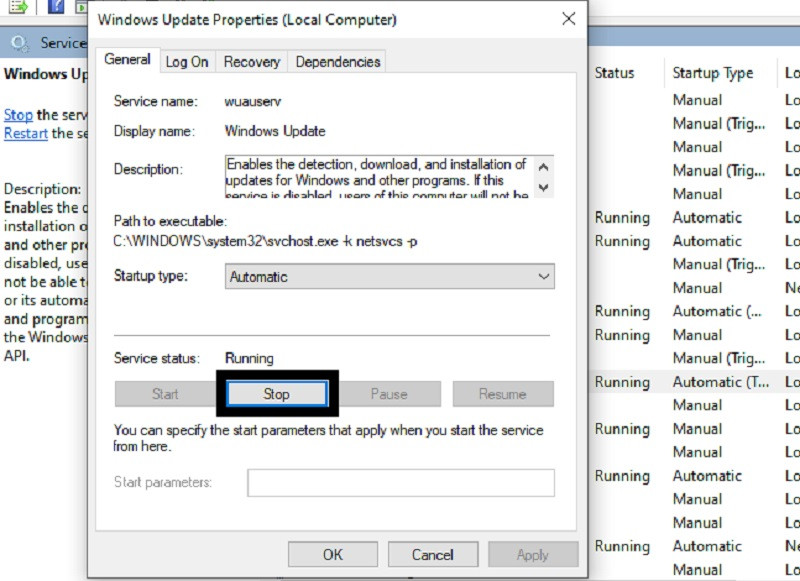This screenshot has width=800, height=581.
Task: Click the Export List toolbar icon
Action: (x=17, y=6)
